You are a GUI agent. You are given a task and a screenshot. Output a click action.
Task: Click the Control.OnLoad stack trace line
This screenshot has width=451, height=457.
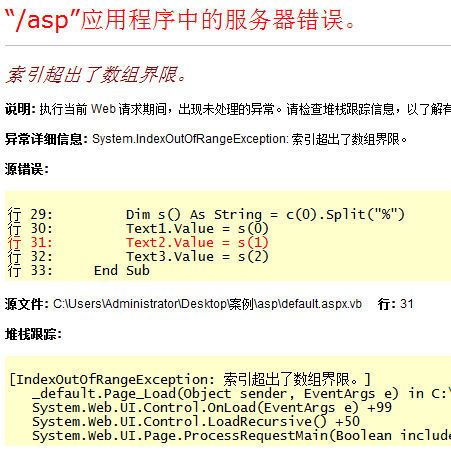coord(212,408)
